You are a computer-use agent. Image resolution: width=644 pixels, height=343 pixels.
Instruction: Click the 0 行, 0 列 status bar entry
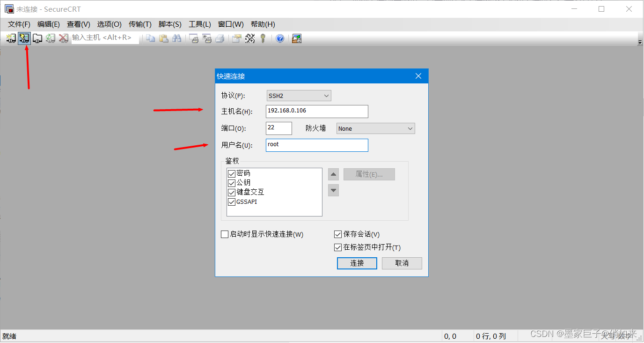[491, 336]
